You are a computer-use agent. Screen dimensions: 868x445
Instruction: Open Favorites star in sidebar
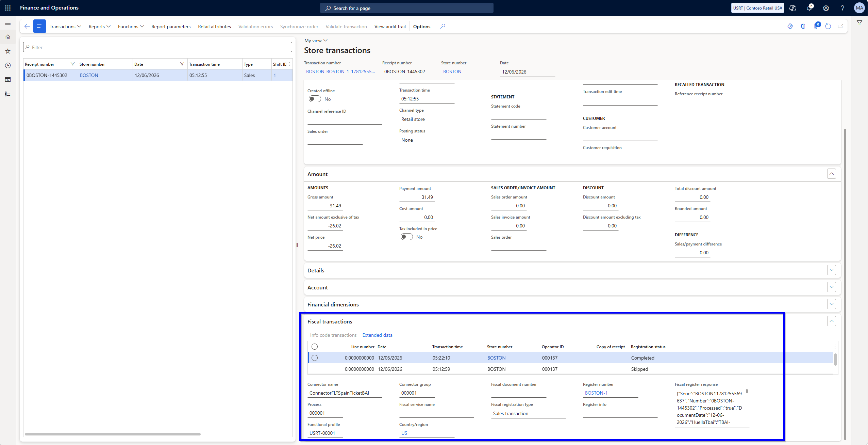(8, 51)
